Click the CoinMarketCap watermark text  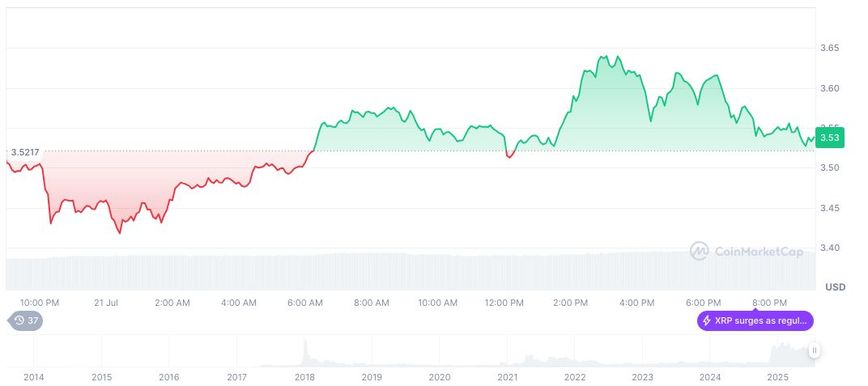(759, 252)
